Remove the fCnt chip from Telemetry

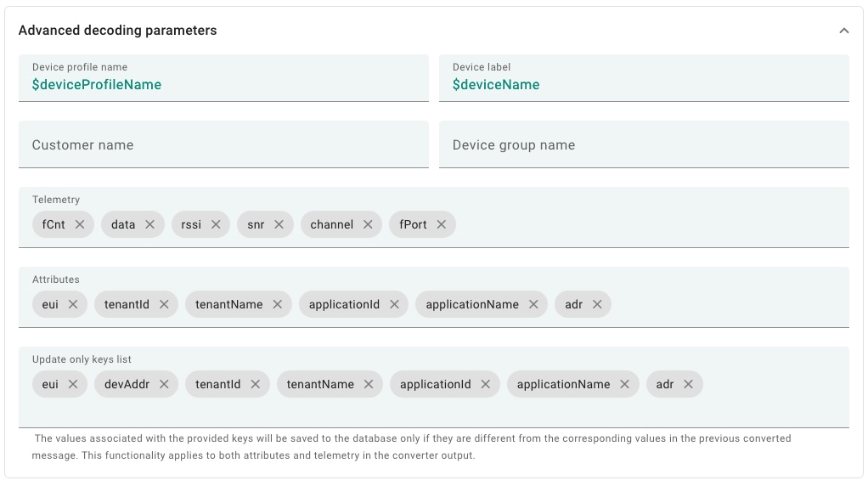(x=80, y=224)
